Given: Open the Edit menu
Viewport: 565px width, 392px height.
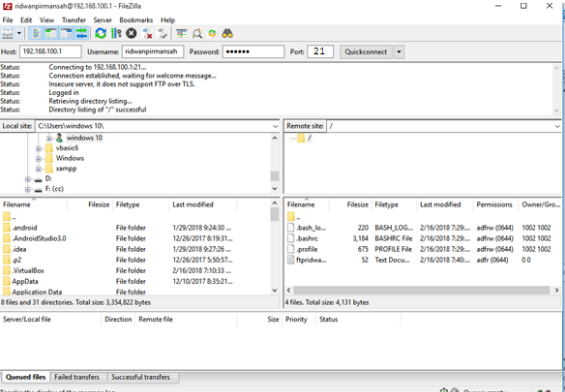Looking at the screenshot, I should pos(26,20).
